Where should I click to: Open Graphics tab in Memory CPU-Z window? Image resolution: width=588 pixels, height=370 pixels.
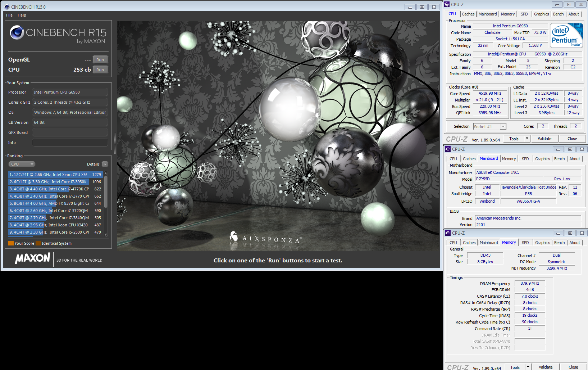(x=542, y=243)
